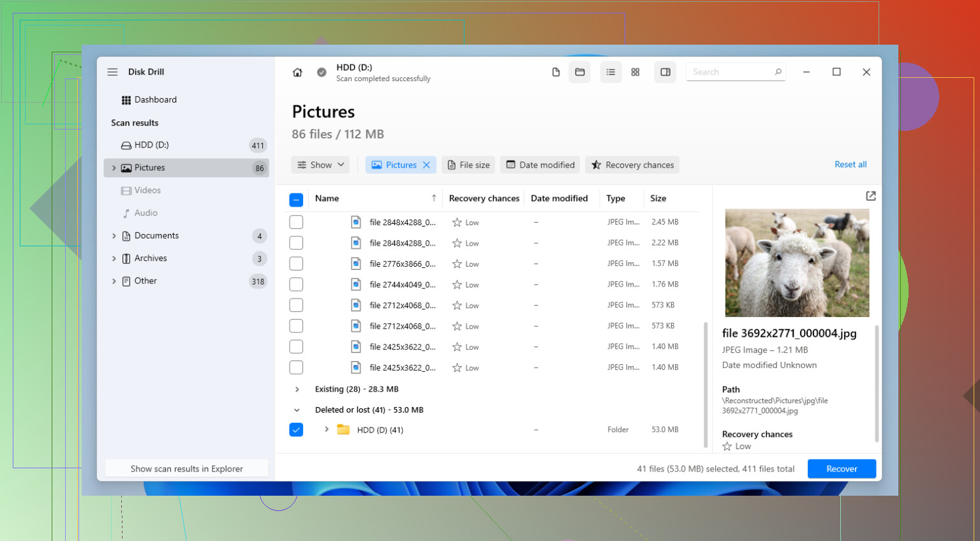Open the Date modified filter
Screen dimensions: 980x541
(x=540, y=165)
